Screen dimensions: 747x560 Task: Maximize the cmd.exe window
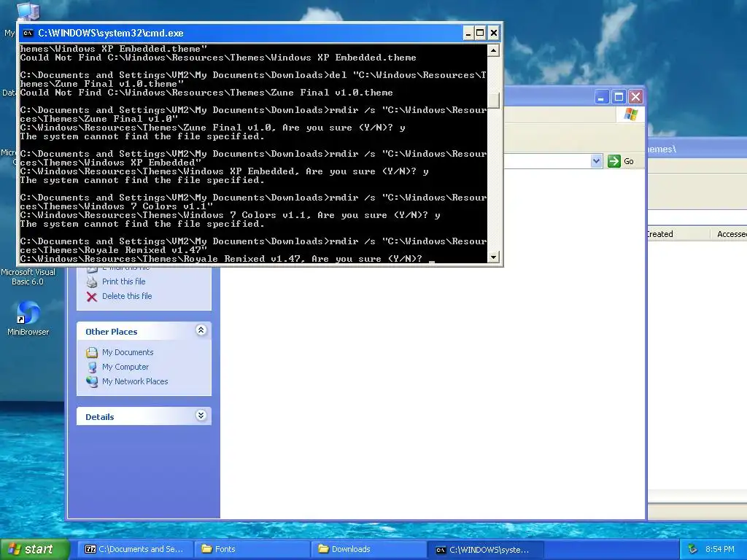point(480,34)
